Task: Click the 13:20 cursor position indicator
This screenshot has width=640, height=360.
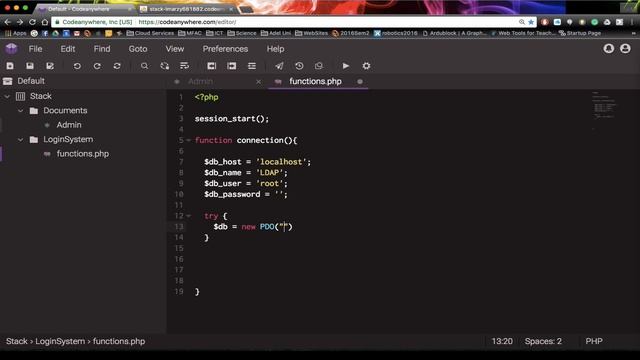Action: 502,341
